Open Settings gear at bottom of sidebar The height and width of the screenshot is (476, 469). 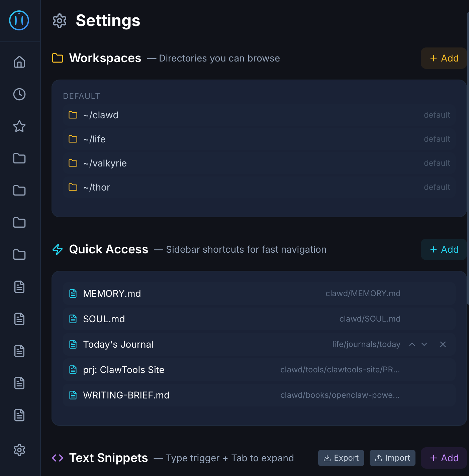[x=19, y=450]
